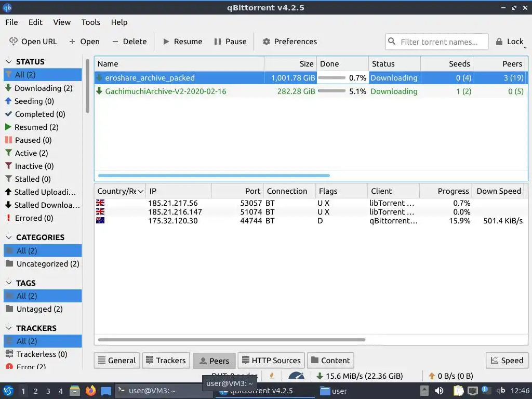Filter by Active (2) status
This screenshot has height=399, width=532.
pyautogui.click(x=43, y=153)
